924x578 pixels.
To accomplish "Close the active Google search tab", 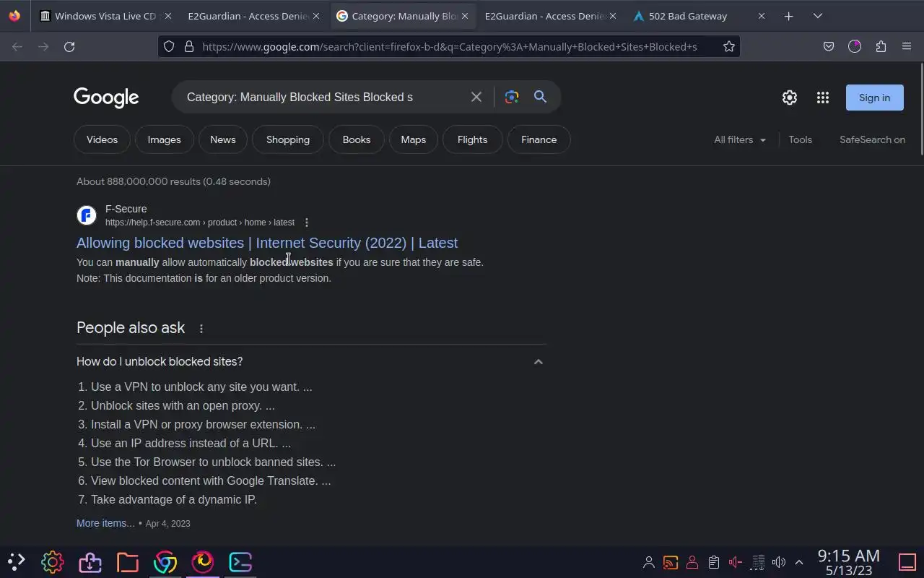I will point(464,16).
